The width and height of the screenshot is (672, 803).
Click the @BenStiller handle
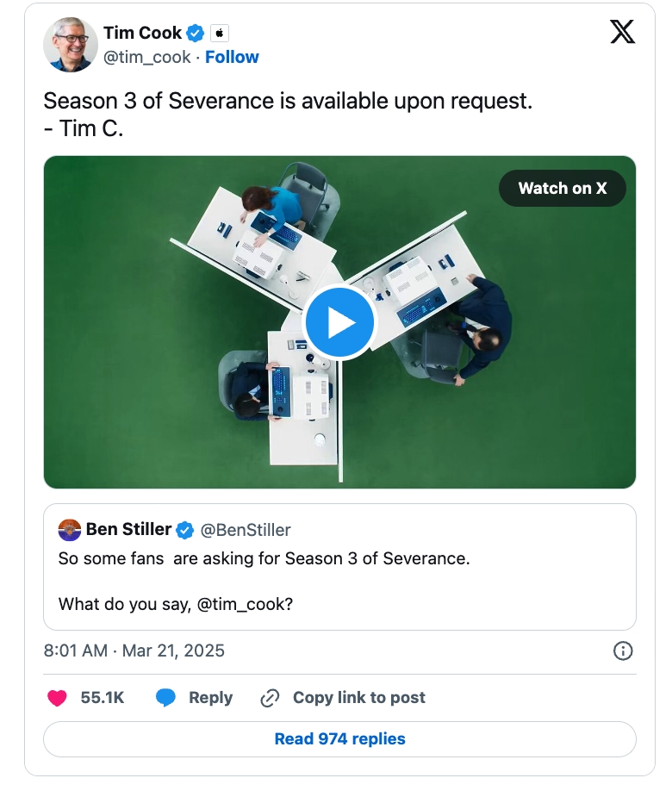tap(246, 530)
